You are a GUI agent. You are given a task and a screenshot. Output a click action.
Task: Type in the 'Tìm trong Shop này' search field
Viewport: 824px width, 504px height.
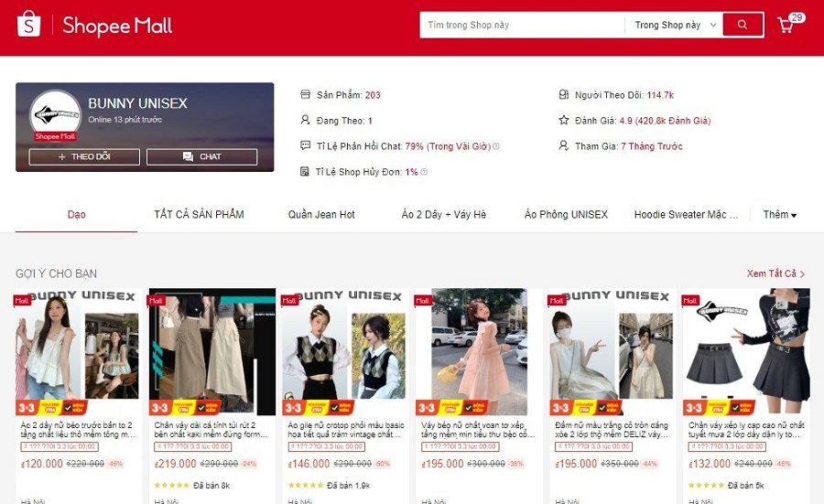coord(522,25)
